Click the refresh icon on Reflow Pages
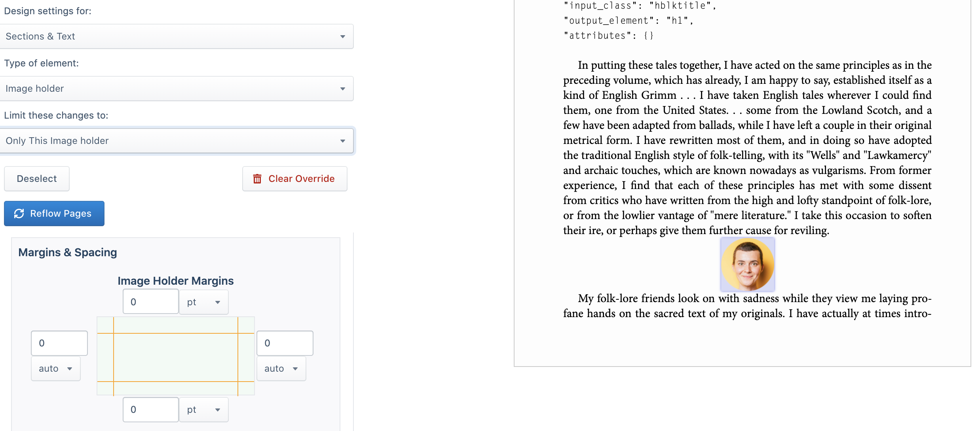 click(19, 214)
